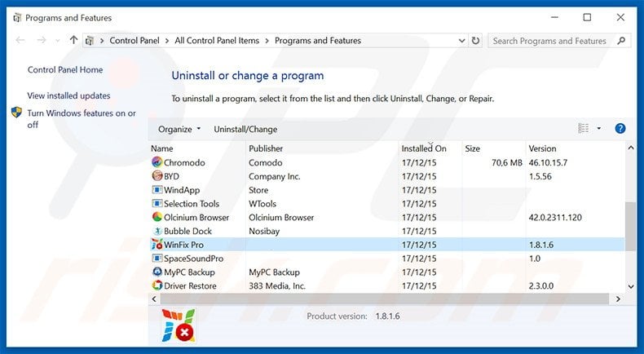Click the Windows features shield icon
This screenshot has height=354, width=644.
[x=16, y=113]
